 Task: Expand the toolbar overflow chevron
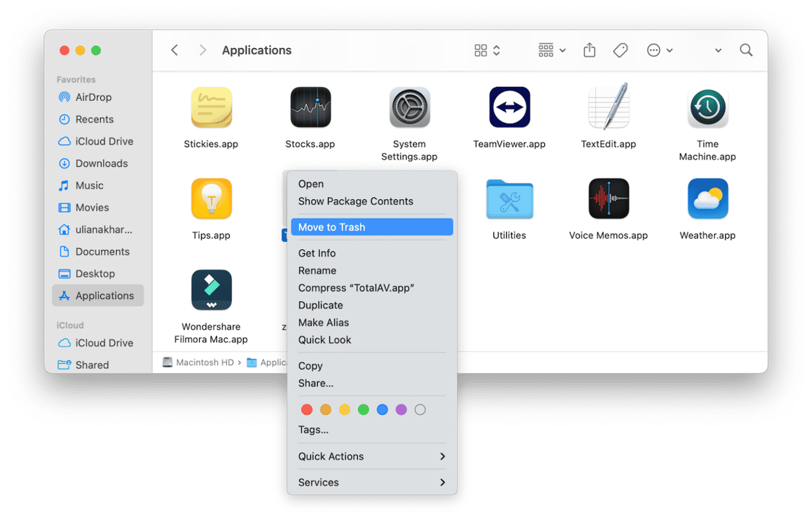click(718, 50)
